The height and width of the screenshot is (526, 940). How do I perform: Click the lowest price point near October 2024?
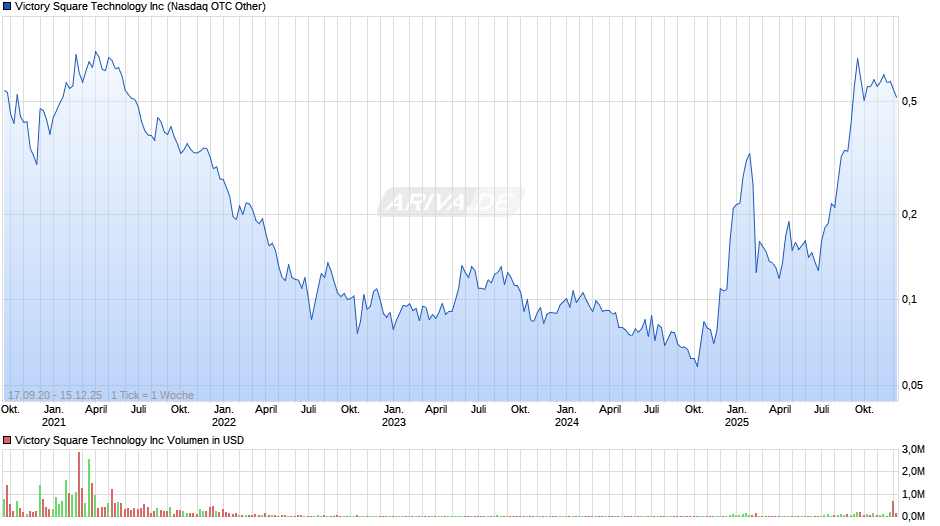tap(697, 366)
